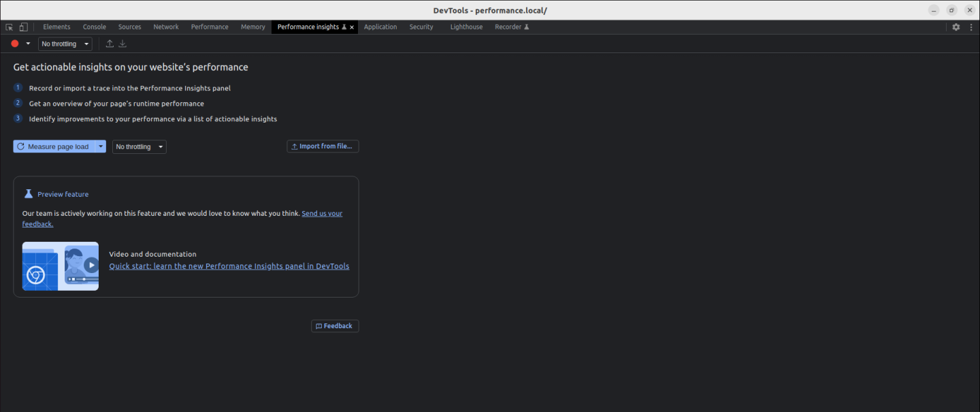Screen dimensions: 980x412
Task: Select the Performance tab
Action: pyautogui.click(x=210, y=27)
